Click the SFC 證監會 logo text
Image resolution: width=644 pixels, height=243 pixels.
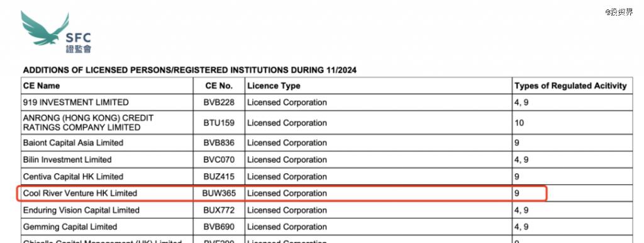click(78, 43)
